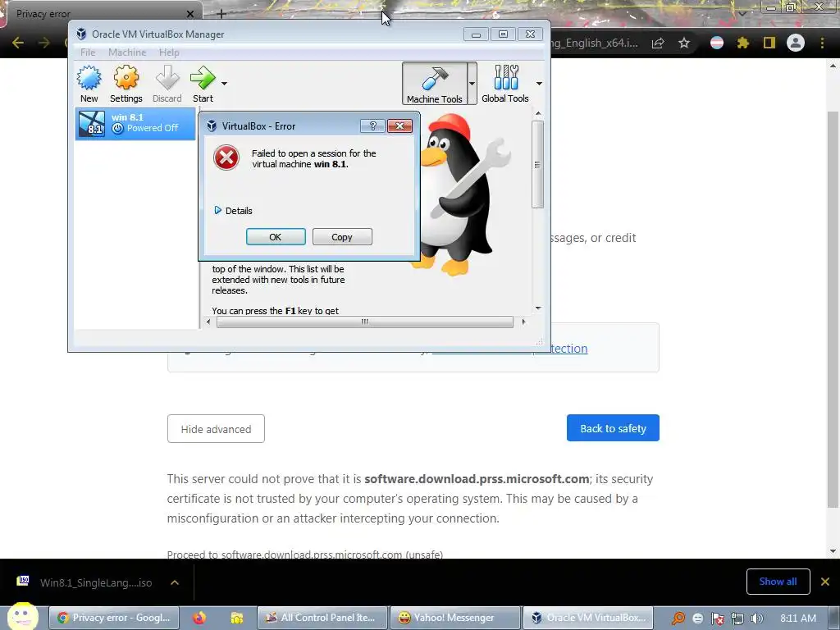The image size is (840, 630).
Task: Click the Action Center flag tray icon
Action: tap(718, 619)
